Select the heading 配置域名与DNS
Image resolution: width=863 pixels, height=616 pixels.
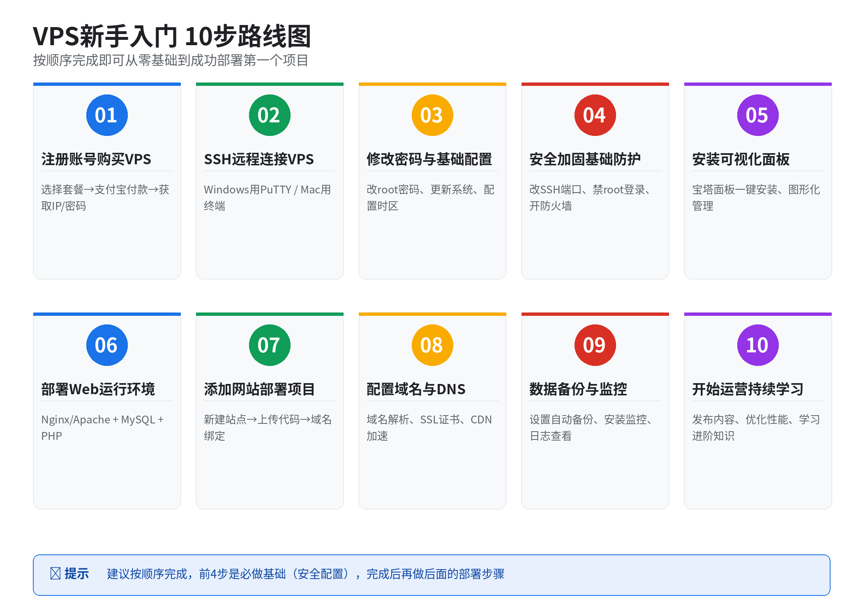pos(416,389)
